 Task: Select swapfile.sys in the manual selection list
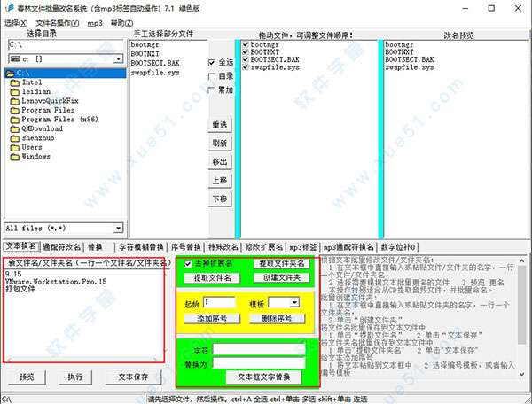pos(155,72)
